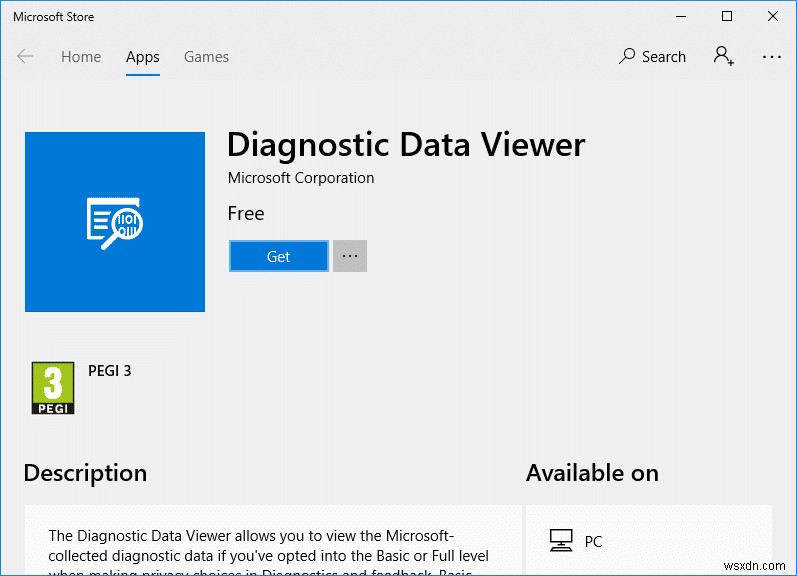Click the Diagnostic Data Viewer title

405,145
